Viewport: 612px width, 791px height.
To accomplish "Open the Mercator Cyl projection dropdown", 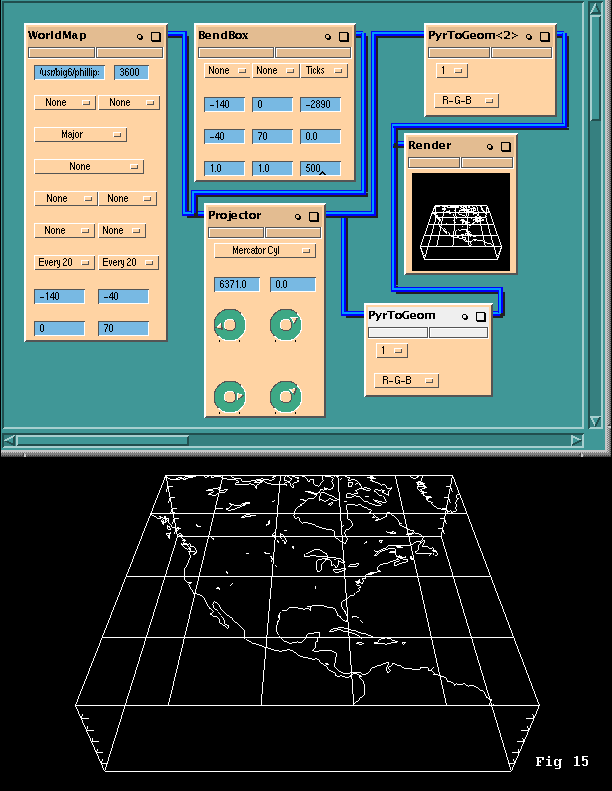I will (265, 251).
